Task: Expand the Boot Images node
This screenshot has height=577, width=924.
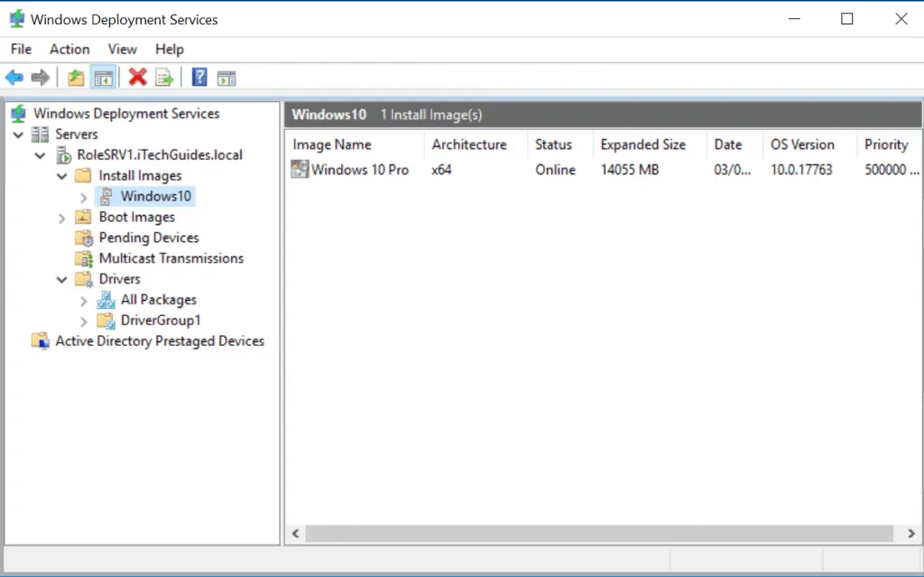Action: [62, 218]
